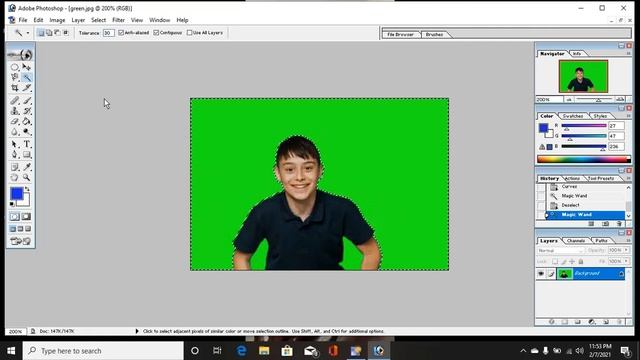Viewport: 640px width, 360px height.
Task: Switch to the Swatches tab
Action: tap(573, 116)
